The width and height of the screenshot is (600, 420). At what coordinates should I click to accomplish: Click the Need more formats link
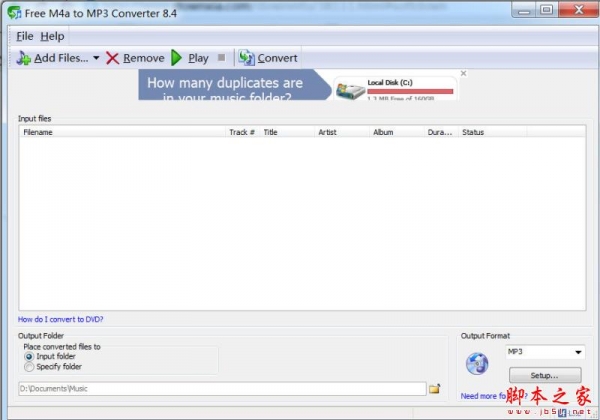[494, 396]
